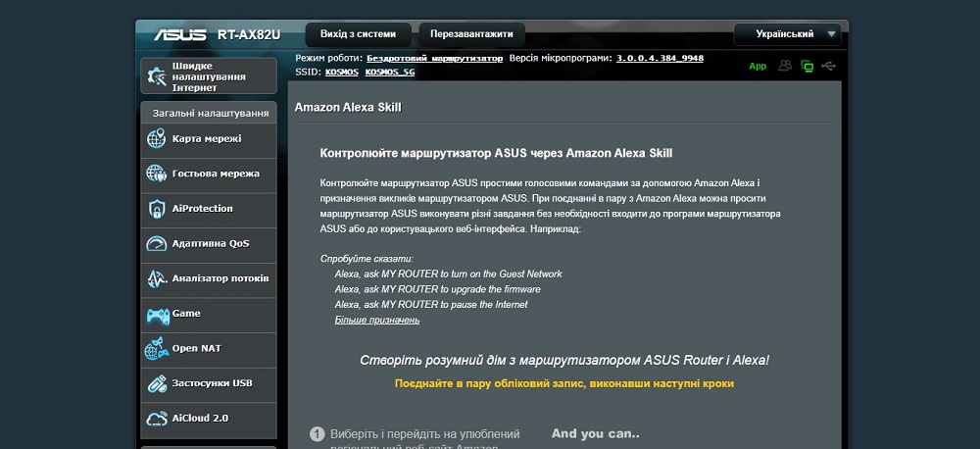This screenshot has width=980, height=449.
Task: Click the USB status icon
Action: pos(829,66)
